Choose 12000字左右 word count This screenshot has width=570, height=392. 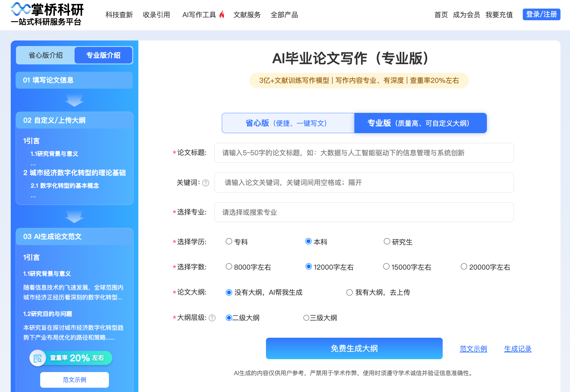click(309, 267)
